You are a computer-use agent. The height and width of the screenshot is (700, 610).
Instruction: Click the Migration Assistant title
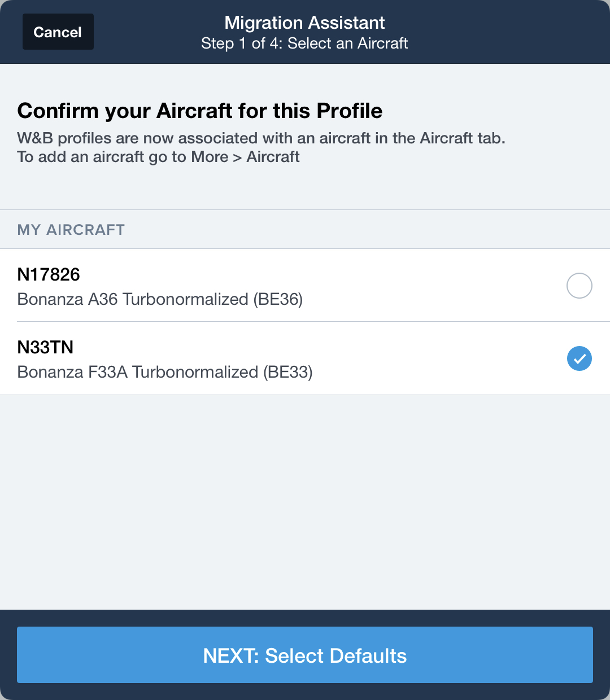click(x=304, y=23)
